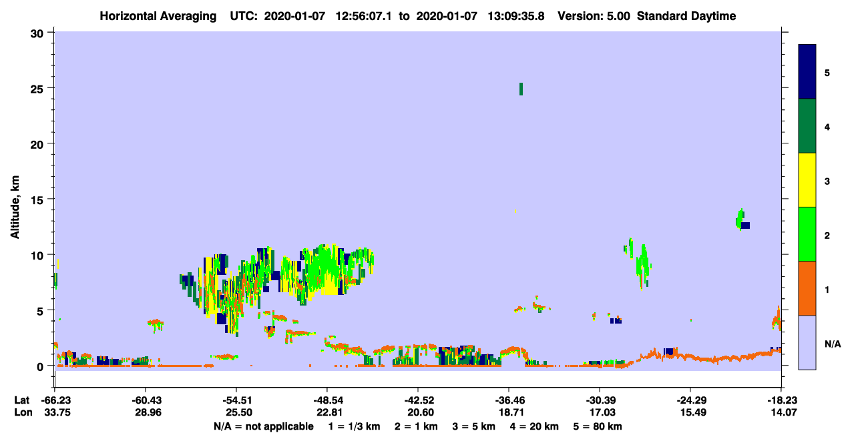Click latitude value -18.23

click(781, 400)
